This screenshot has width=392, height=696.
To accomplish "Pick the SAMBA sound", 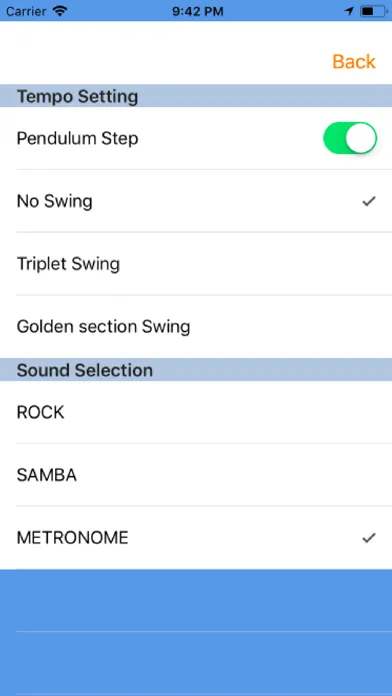I will point(196,475).
